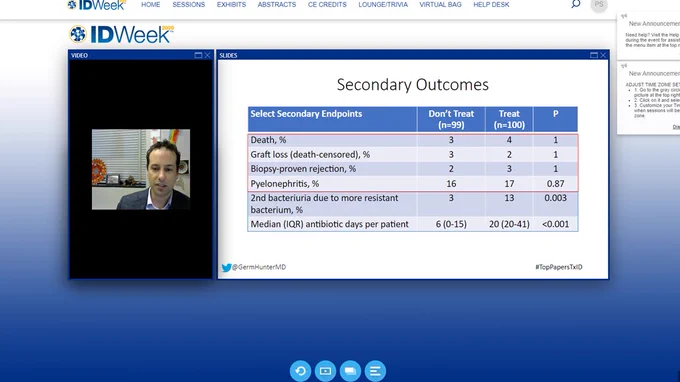The image size is (680, 382).
Task: Click the 16 value in Pyelonephritis row
Action: coord(451,184)
